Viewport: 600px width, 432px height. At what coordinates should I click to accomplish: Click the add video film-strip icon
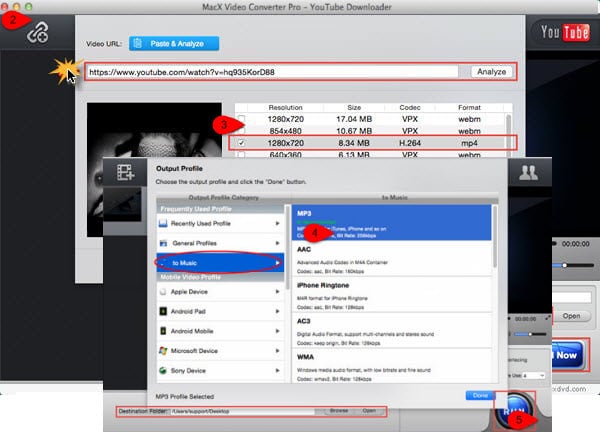tap(126, 173)
